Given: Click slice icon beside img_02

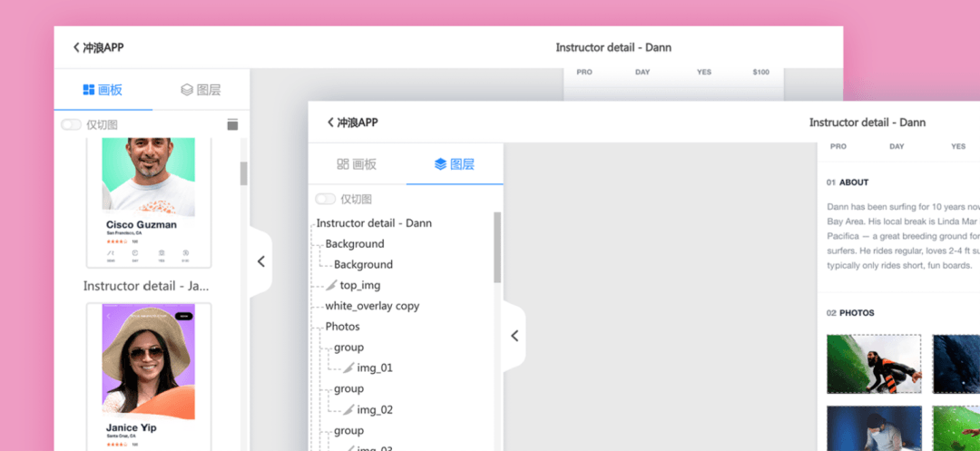Looking at the screenshot, I should click(x=348, y=409).
